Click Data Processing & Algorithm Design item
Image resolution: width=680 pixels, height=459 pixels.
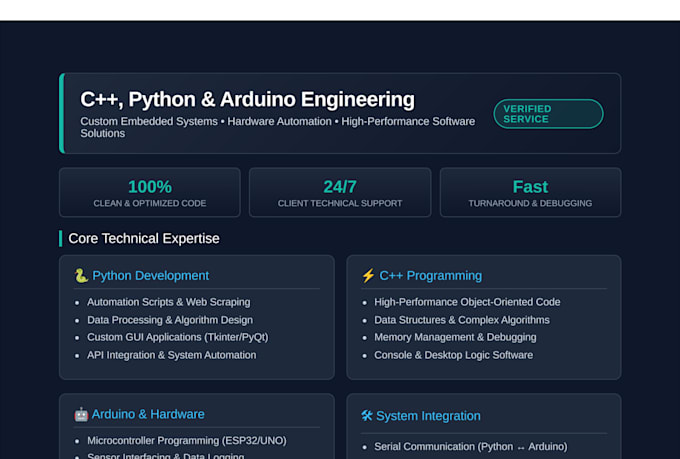170,320
